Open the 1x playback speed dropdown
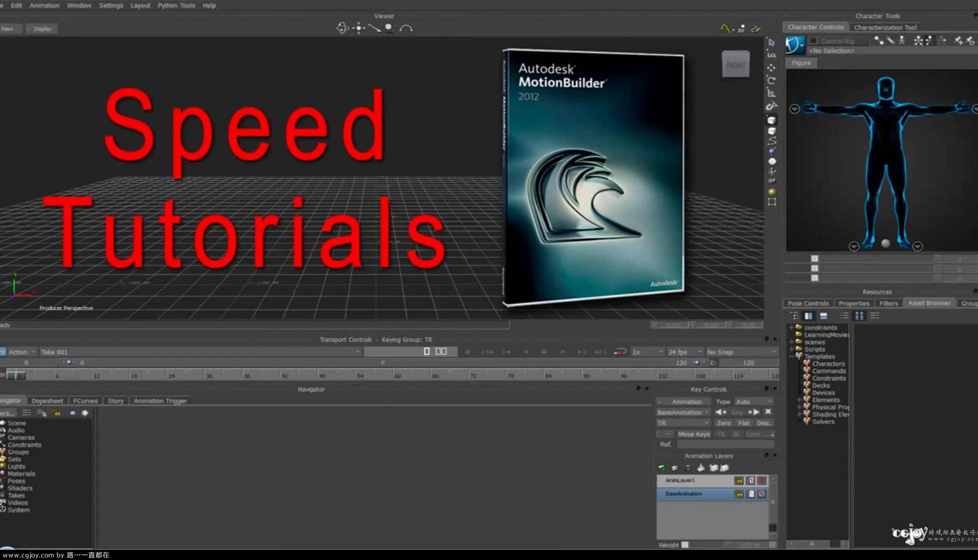Screen dimensions: 978x560 [647, 352]
